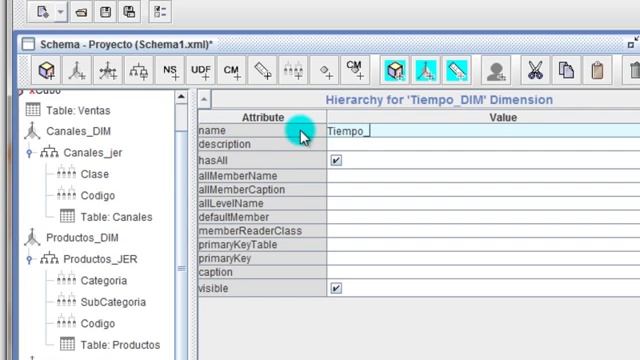Select the Canales_DIM dimension

[78, 131]
